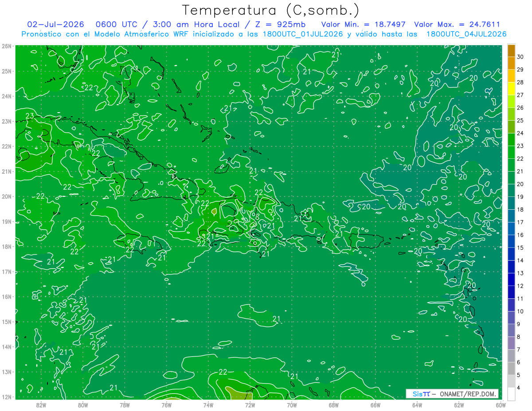532x411 pixels.
Task: Click the longitude label 68W
Action: coord(334,405)
